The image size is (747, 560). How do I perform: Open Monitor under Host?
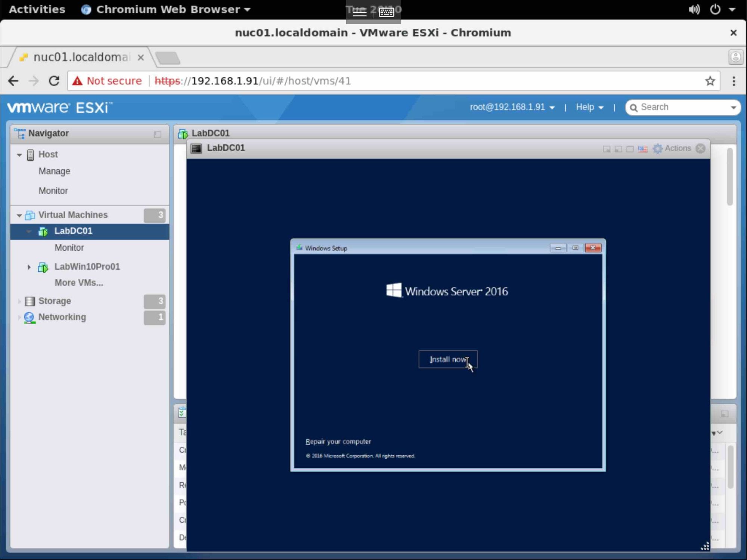pos(53,191)
